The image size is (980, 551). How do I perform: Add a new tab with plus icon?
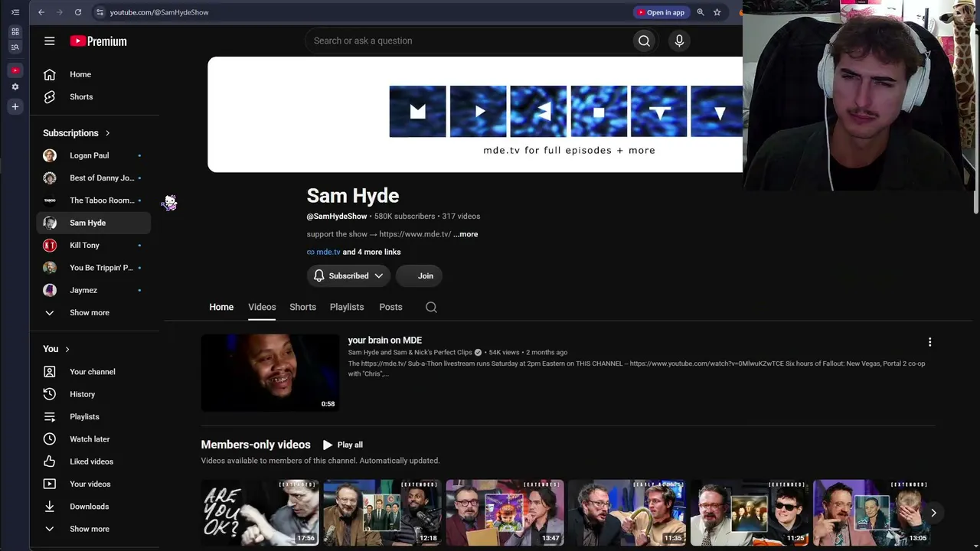(x=15, y=107)
